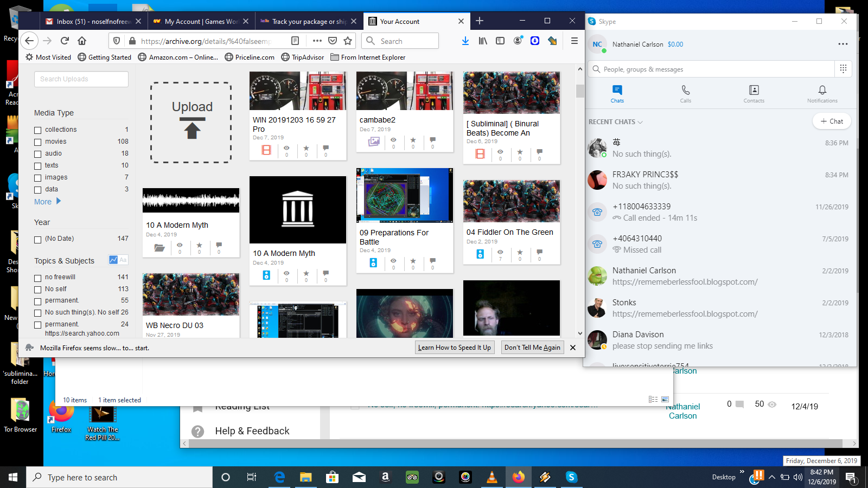Open Help & Feedback in background window
Screen dimensions: 868x488
click(252, 431)
